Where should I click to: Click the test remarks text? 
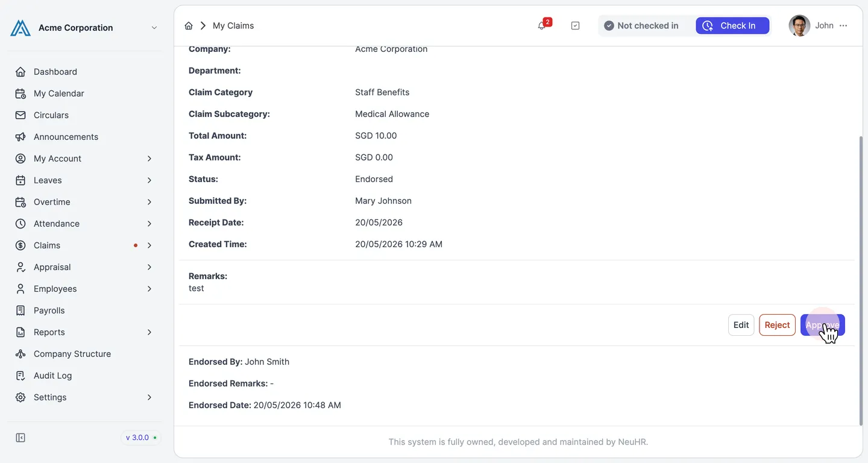pos(196,288)
